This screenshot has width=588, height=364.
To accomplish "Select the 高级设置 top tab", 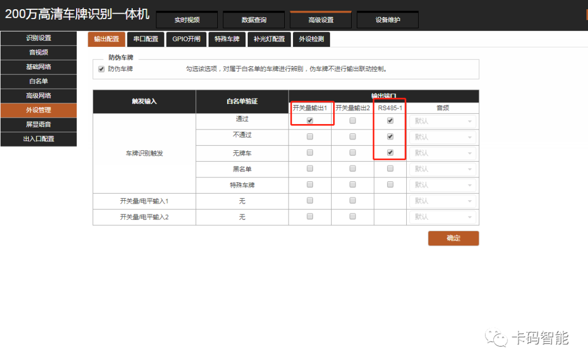I will pyautogui.click(x=321, y=20).
